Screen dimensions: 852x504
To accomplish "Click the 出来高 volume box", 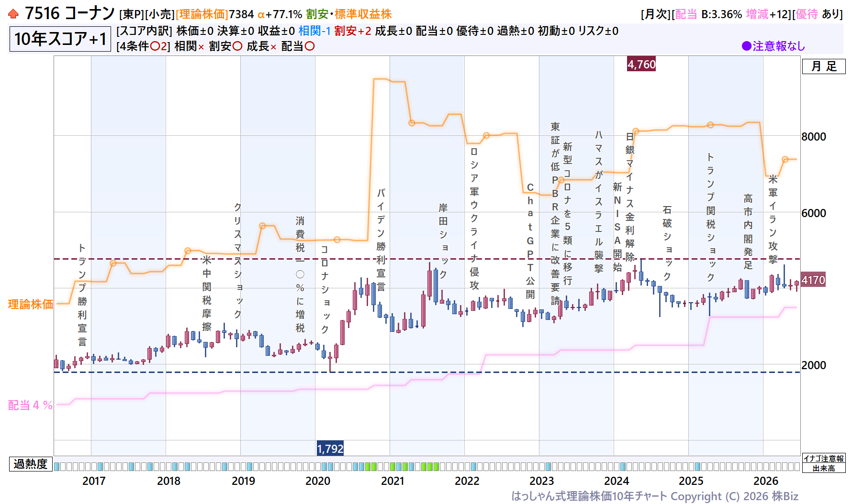I will [x=824, y=468].
